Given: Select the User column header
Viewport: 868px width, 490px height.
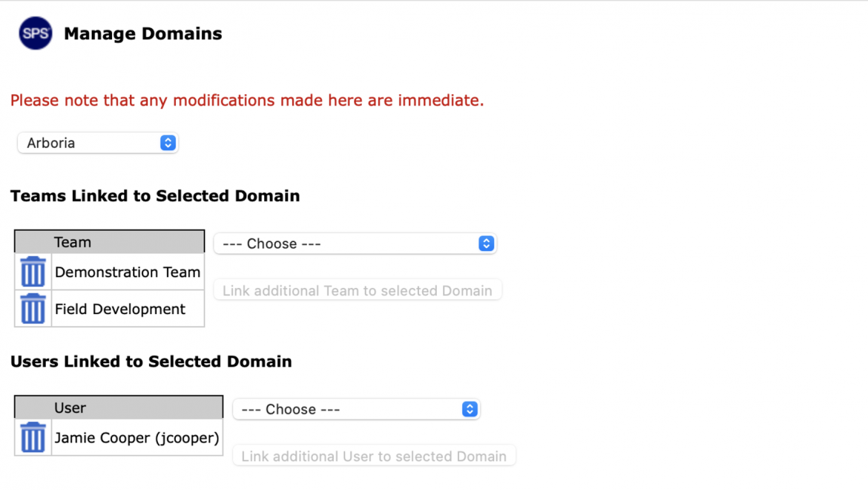Looking at the screenshot, I should pyautogui.click(x=119, y=408).
